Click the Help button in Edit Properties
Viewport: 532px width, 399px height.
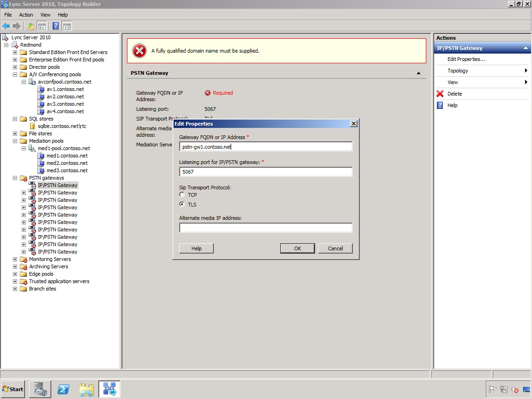(196, 248)
